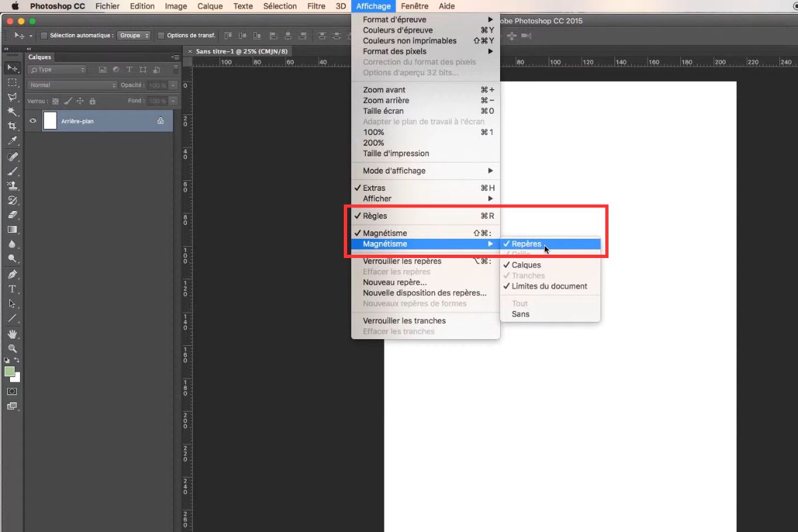Select the Eraser tool
Screen dimensions: 798x532
point(12,215)
